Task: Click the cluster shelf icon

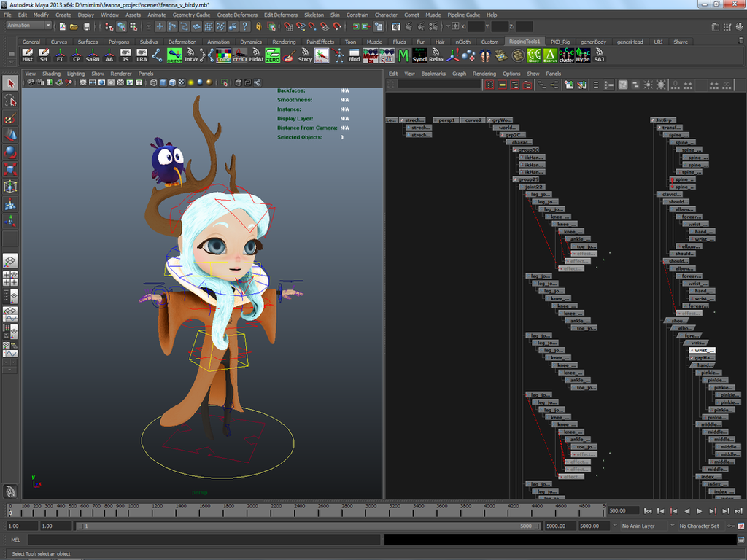Action: (566, 55)
